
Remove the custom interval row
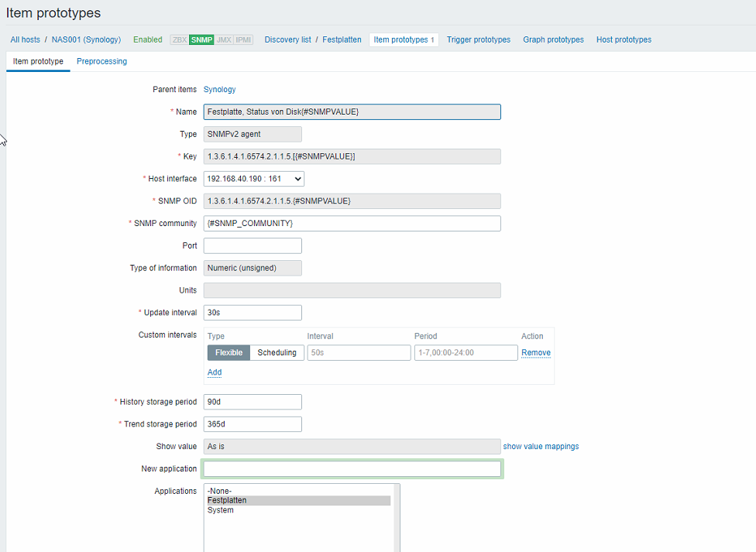click(x=535, y=353)
